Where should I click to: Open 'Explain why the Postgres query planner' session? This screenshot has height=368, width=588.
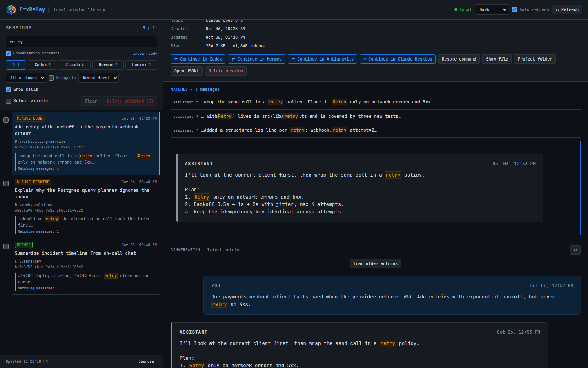point(86,206)
